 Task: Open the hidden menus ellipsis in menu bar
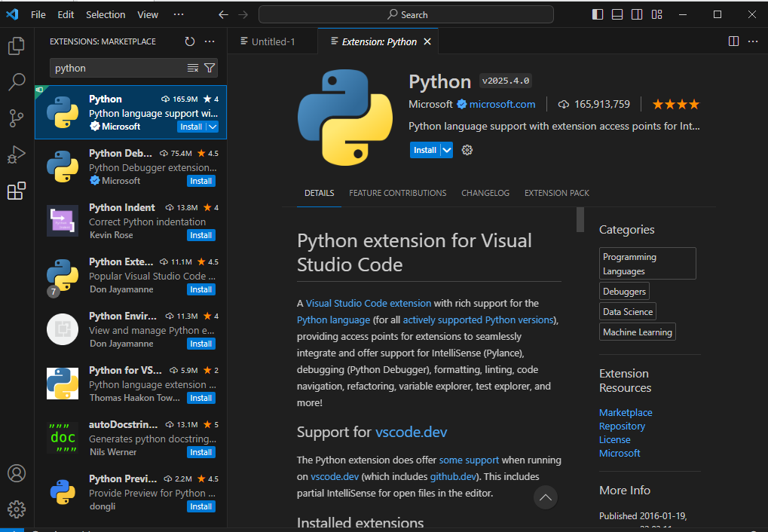tap(179, 15)
